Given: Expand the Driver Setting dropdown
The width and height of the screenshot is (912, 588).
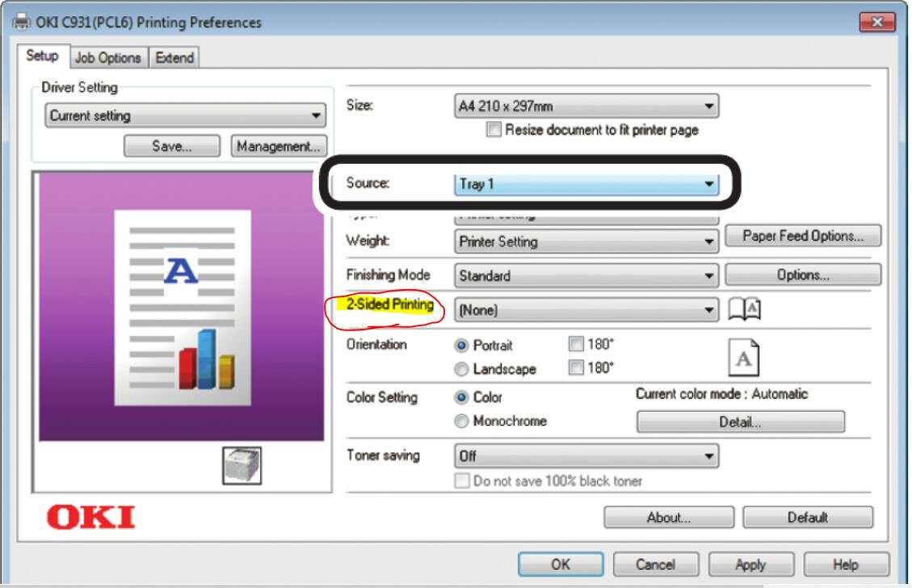Looking at the screenshot, I should coord(185,115).
